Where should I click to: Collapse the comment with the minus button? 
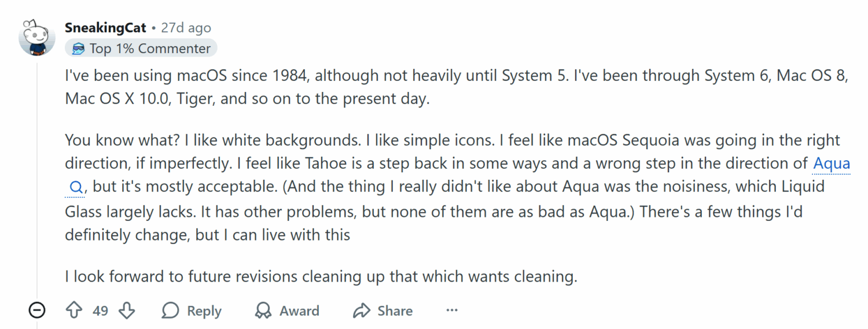point(37,310)
